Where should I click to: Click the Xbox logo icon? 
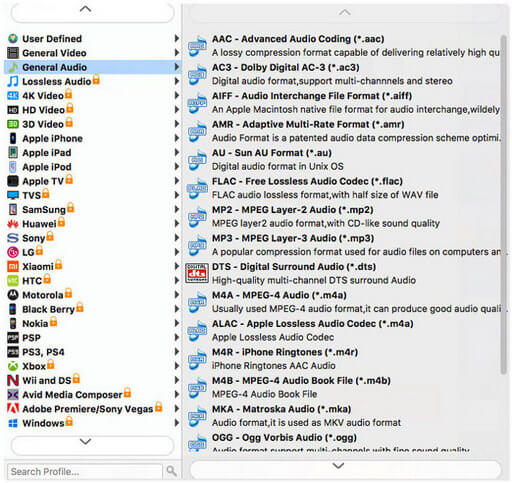(13, 366)
